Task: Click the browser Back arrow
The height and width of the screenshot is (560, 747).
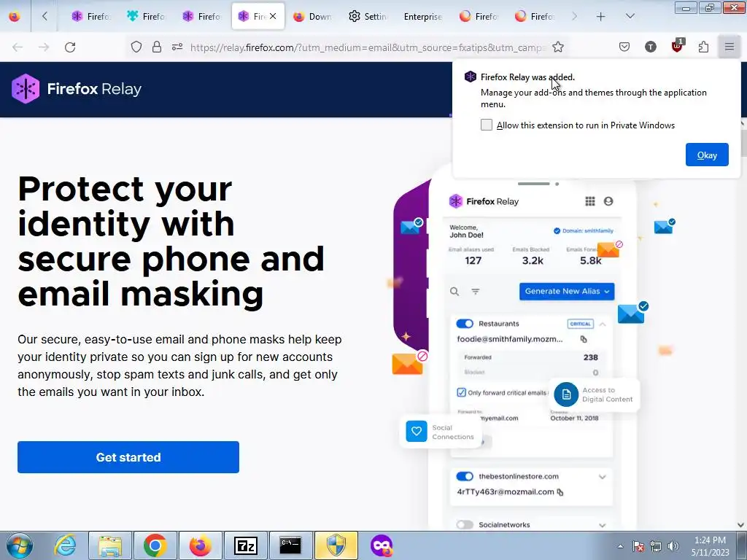Action: click(x=18, y=47)
